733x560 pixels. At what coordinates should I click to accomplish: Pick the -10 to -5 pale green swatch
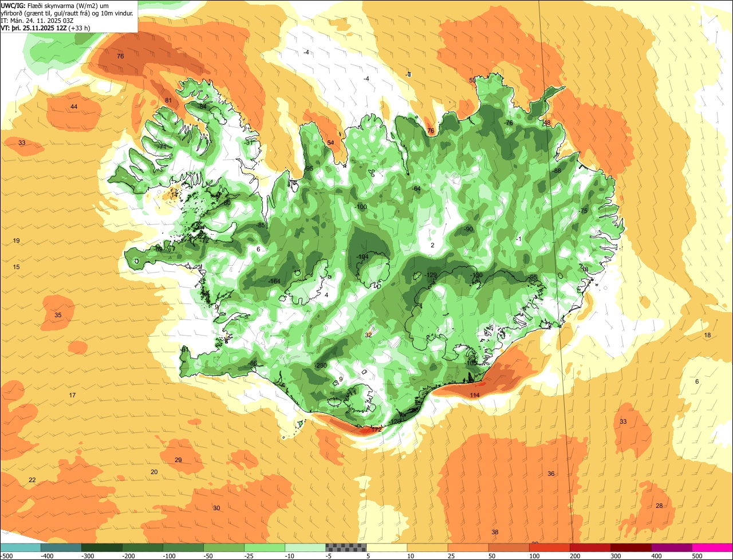point(305,547)
